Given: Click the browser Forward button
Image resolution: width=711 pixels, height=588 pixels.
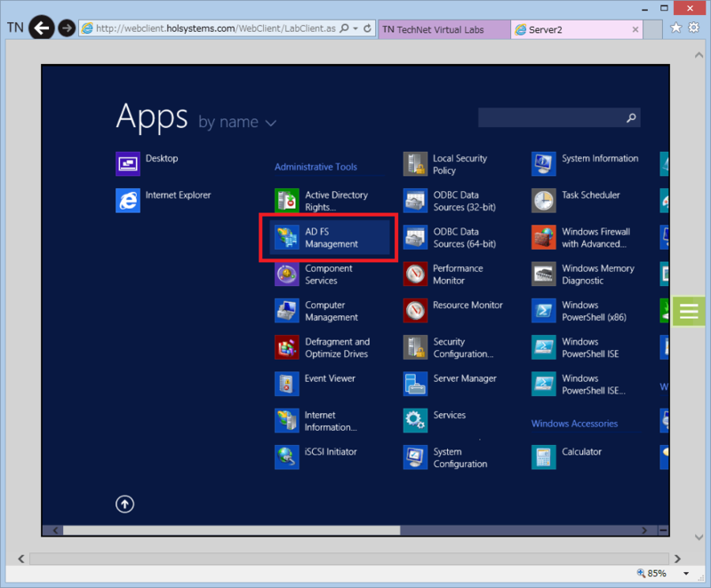Looking at the screenshot, I should [x=67, y=28].
